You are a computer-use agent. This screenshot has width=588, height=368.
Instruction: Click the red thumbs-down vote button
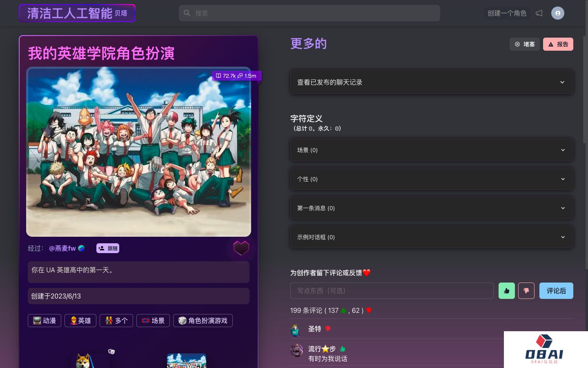[526, 291]
